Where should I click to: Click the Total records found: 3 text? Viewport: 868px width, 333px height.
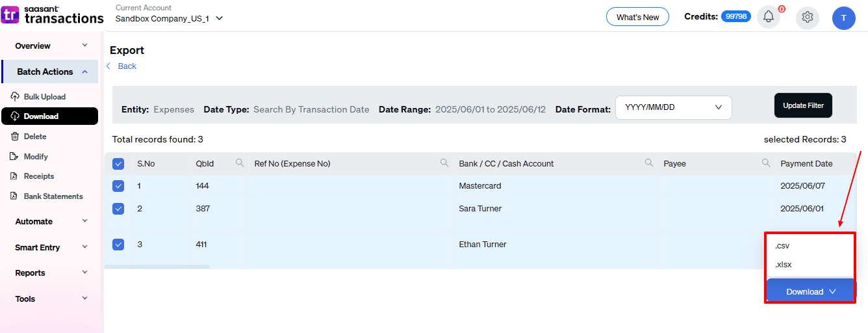(x=158, y=139)
